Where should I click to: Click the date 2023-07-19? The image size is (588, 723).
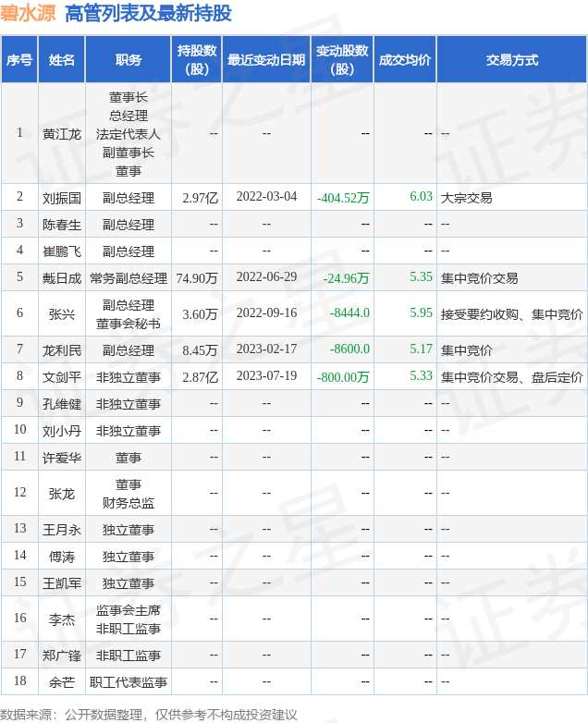pyautogui.click(x=266, y=375)
